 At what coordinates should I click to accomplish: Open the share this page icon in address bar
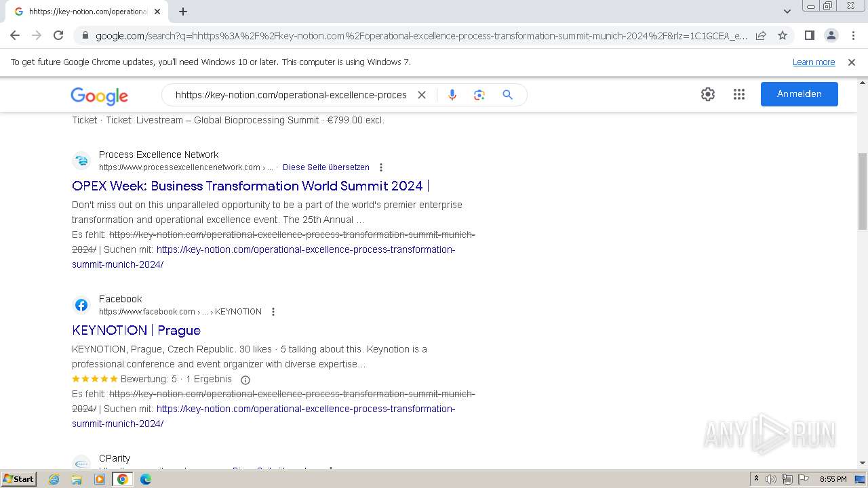pyautogui.click(x=761, y=35)
